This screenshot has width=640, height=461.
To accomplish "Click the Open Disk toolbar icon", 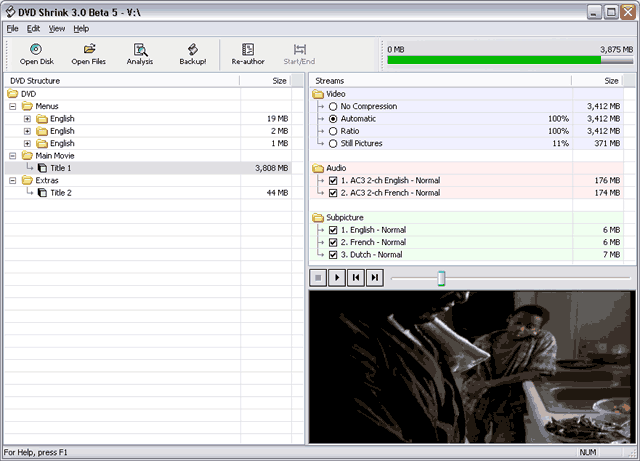I will pyautogui.click(x=36, y=49).
